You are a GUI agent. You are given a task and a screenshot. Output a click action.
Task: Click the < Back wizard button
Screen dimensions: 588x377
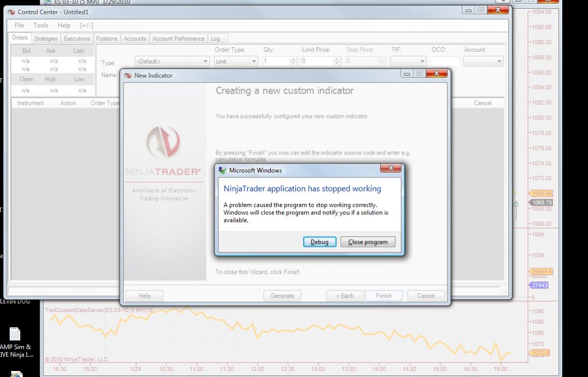345,296
